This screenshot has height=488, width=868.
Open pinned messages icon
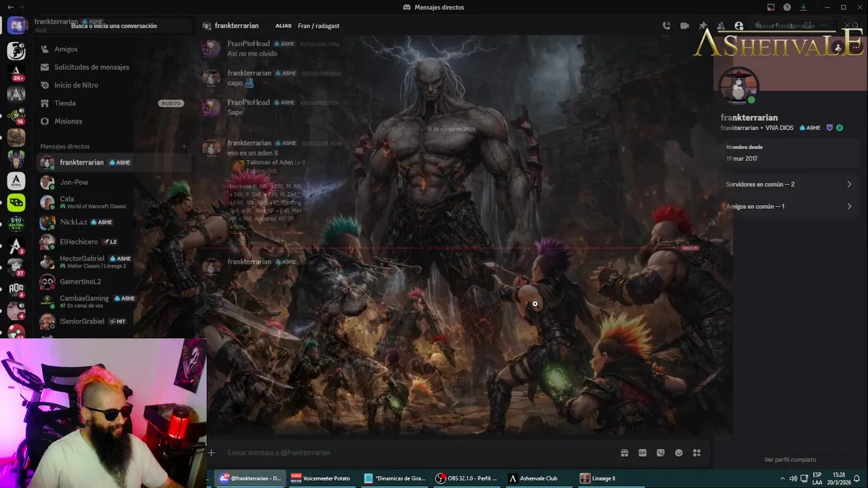(703, 26)
